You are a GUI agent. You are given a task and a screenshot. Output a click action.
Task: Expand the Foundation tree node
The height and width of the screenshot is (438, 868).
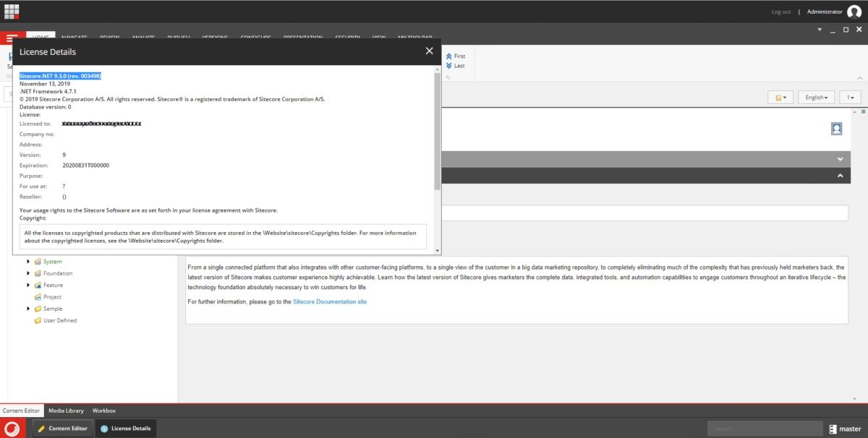point(28,273)
